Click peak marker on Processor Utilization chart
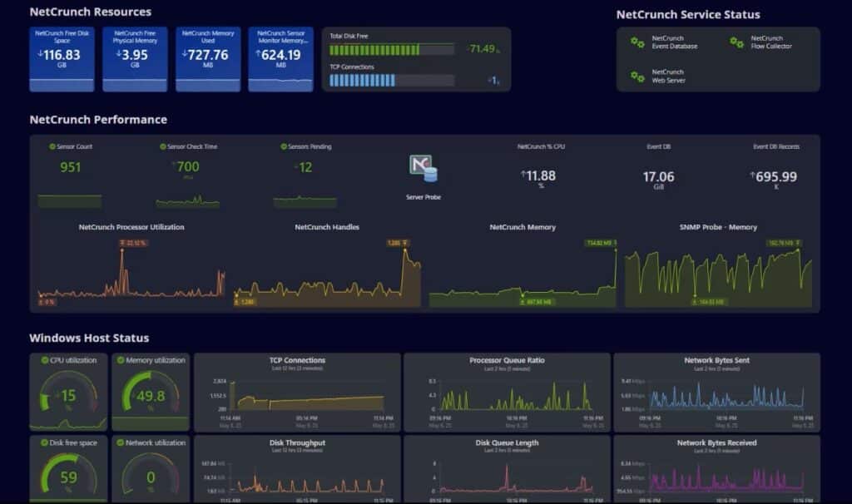 click(x=133, y=243)
